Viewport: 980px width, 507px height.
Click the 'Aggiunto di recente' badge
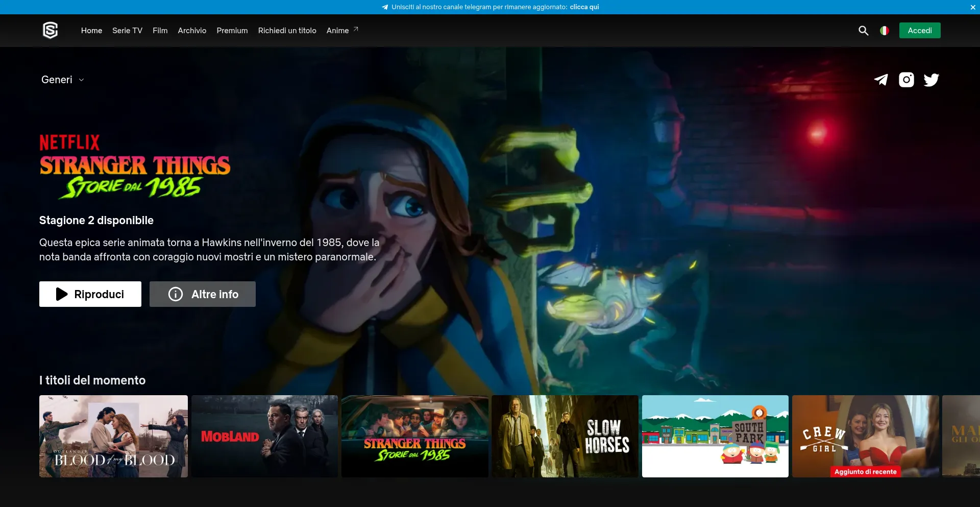click(866, 472)
